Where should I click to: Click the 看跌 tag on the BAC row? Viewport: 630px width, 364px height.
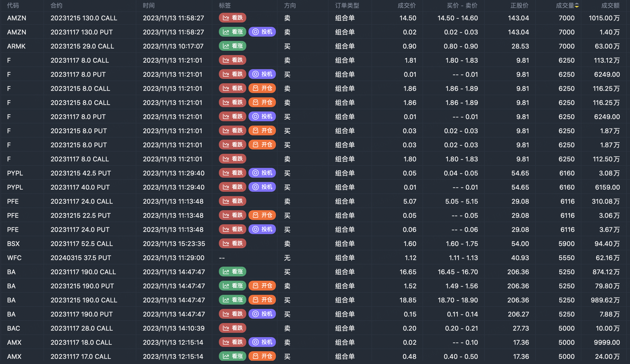(x=232, y=328)
